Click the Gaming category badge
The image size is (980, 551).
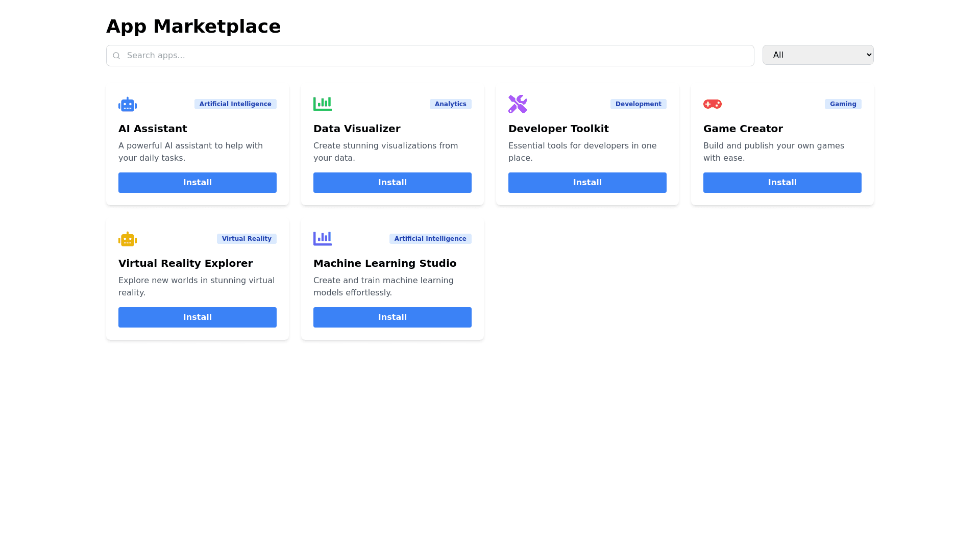pyautogui.click(x=843, y=104)
